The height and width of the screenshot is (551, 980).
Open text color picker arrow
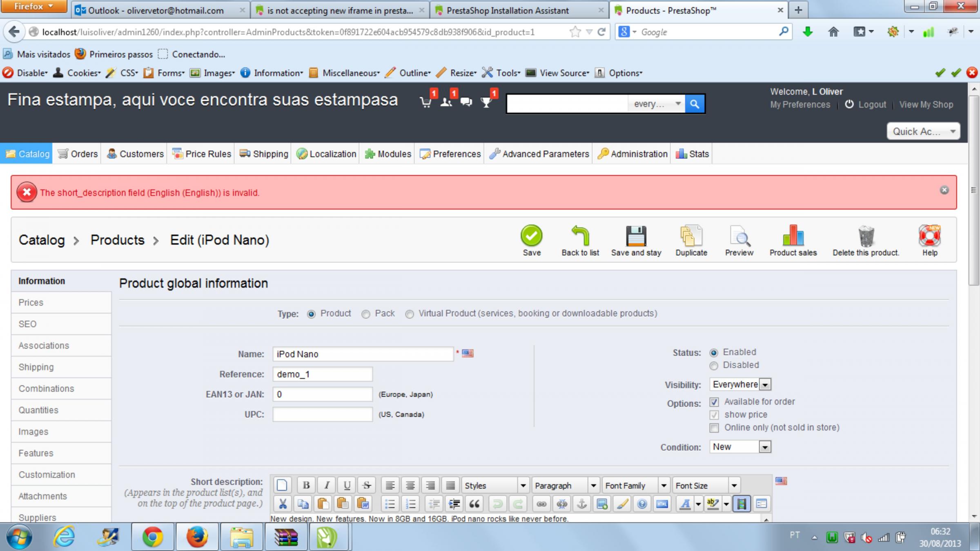point(698,504)
